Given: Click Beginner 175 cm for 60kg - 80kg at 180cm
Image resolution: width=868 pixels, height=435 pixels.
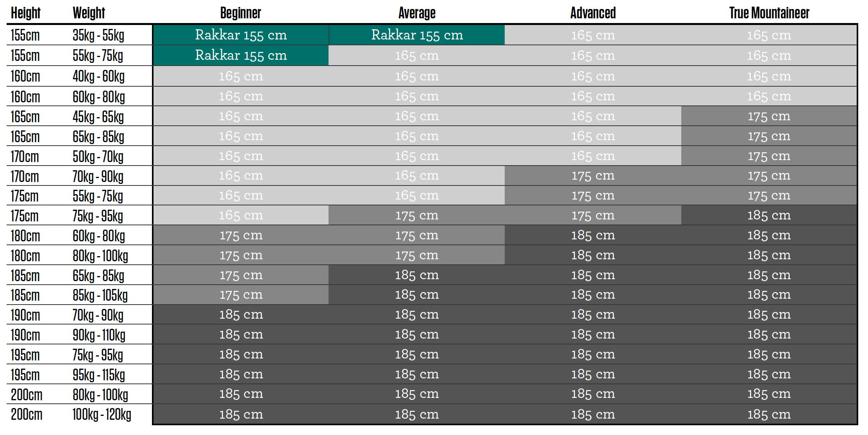Looking at the screenshot, I should (241, 235).
